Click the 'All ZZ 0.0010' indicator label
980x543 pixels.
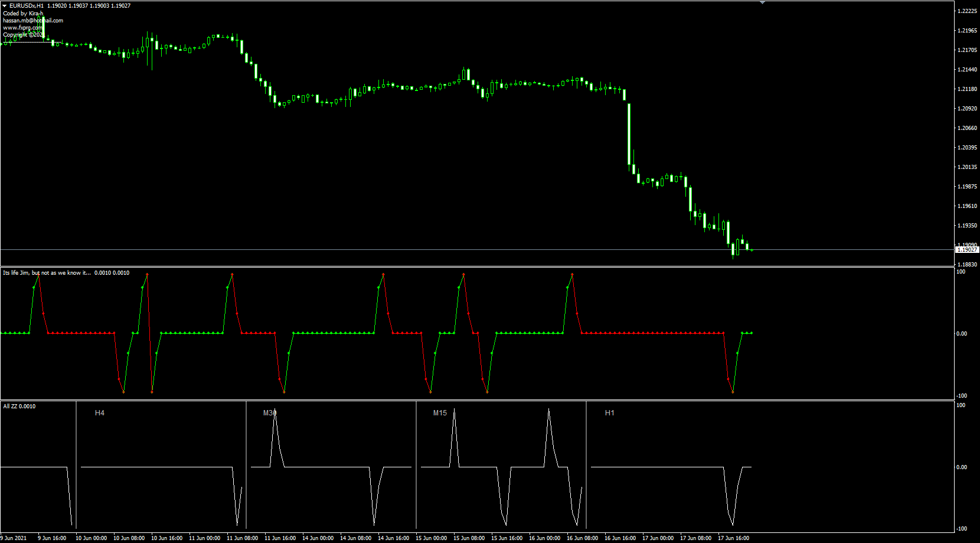tap(19, 407)
